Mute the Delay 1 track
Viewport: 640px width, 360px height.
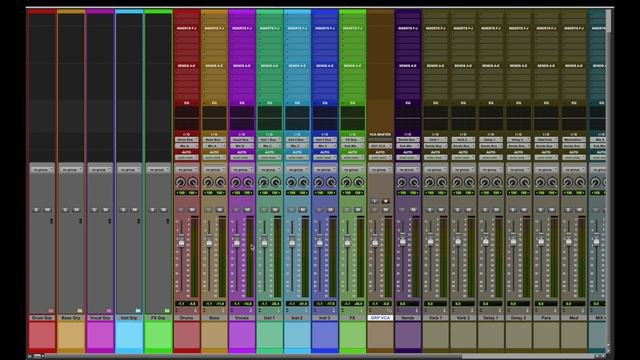tap(496, 210)
